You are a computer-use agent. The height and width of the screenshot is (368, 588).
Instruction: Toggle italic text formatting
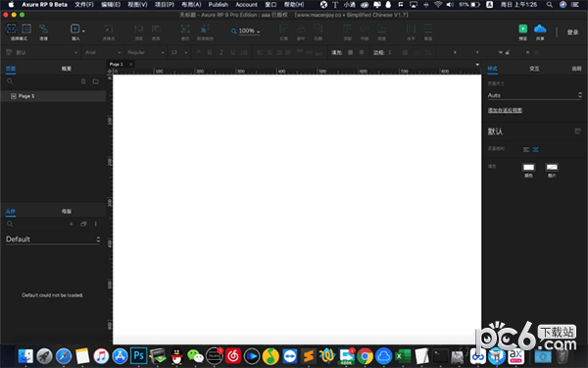[221, 52]
